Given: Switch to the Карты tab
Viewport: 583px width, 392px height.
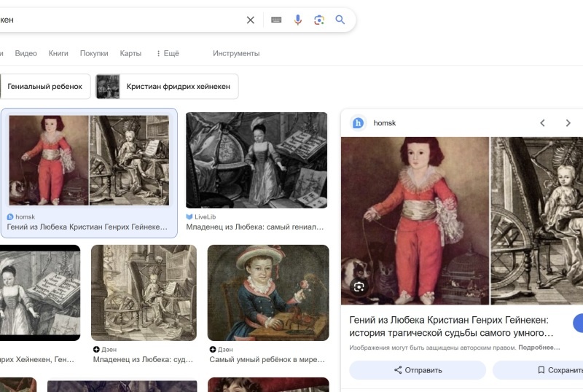Looking at the screenshot, I should click(x=130, y=54).
